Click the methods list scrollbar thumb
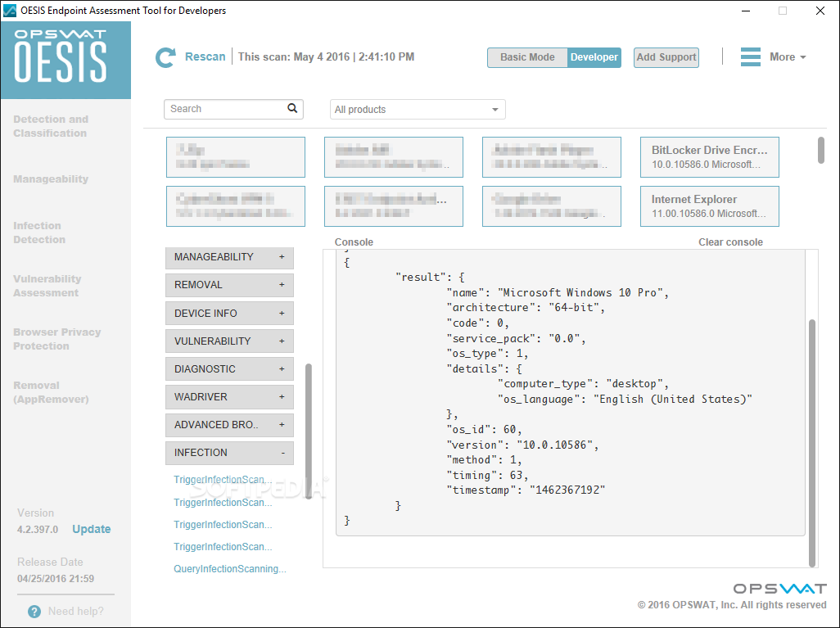This screenshot has width=840, height=628. (309, 431)
